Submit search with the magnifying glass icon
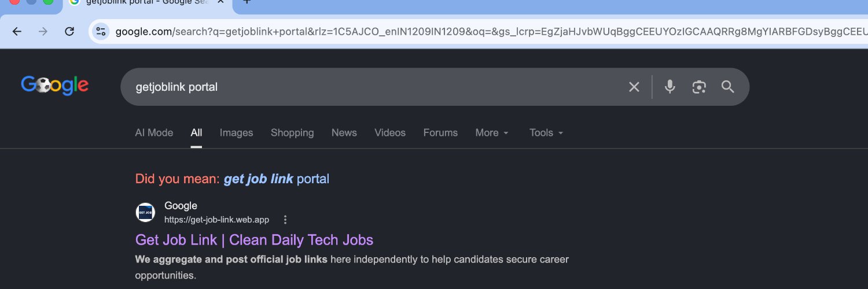The width and height of the screenshot is (868, 289). (x=728, y=87)
